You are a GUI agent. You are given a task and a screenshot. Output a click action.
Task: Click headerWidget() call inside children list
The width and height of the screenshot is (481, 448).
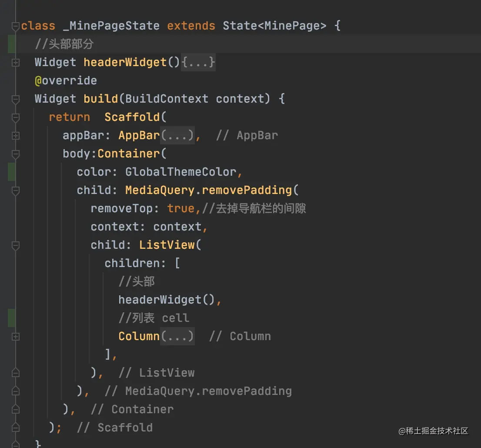click(x=167, y=300)
